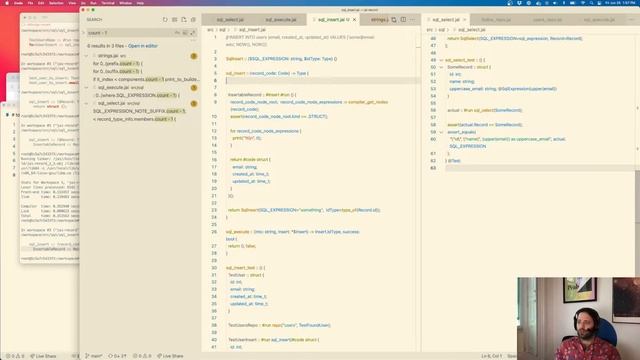
Task: Click match count badge for strings.jai
Action: point(194,56)
